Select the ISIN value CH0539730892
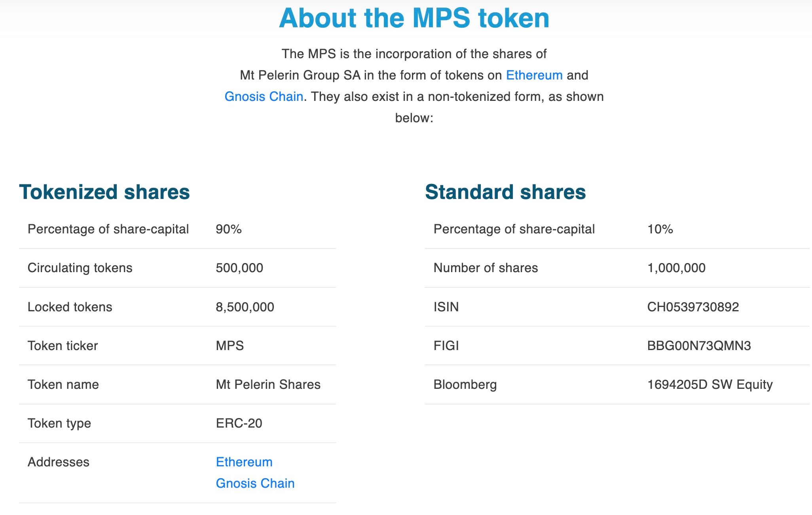This screenshot has width=812, height=515. click(x=692, y=307)
